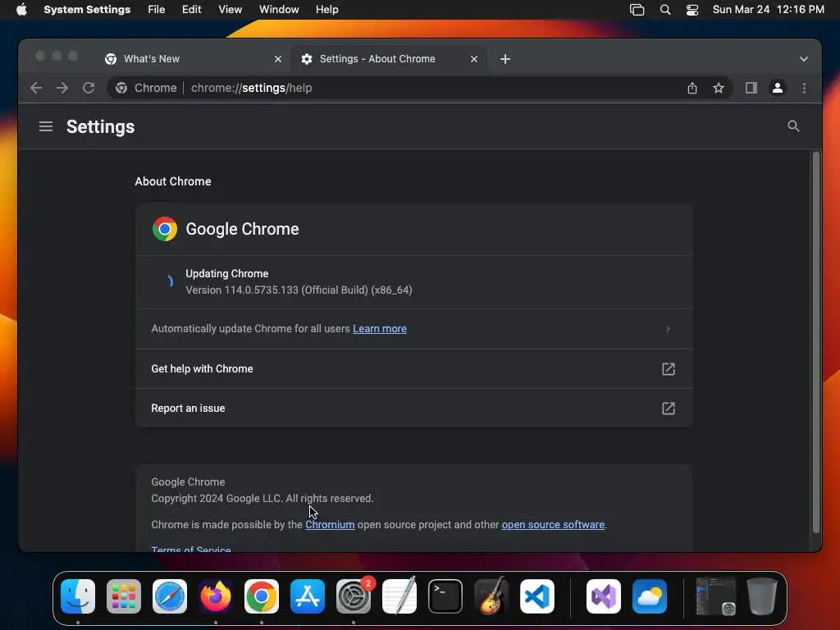840x630 pixels.
Task: Close the What's New tab
Action: tap(277, 59)
